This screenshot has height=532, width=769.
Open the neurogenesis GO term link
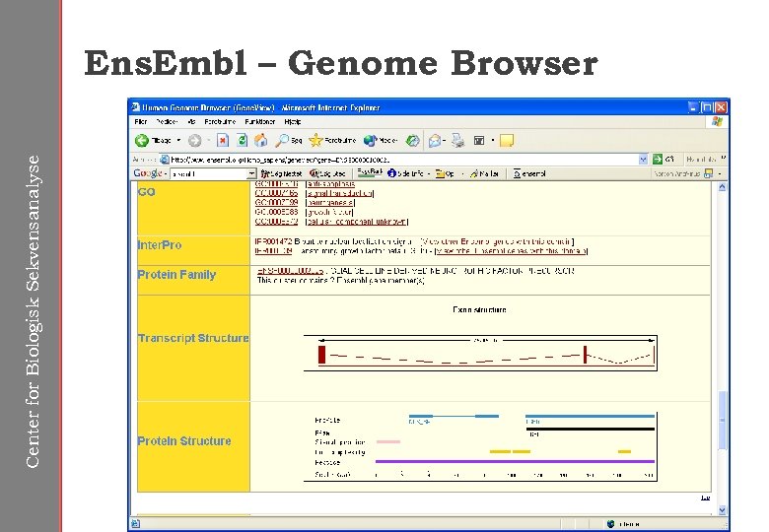tap(330, 203)
